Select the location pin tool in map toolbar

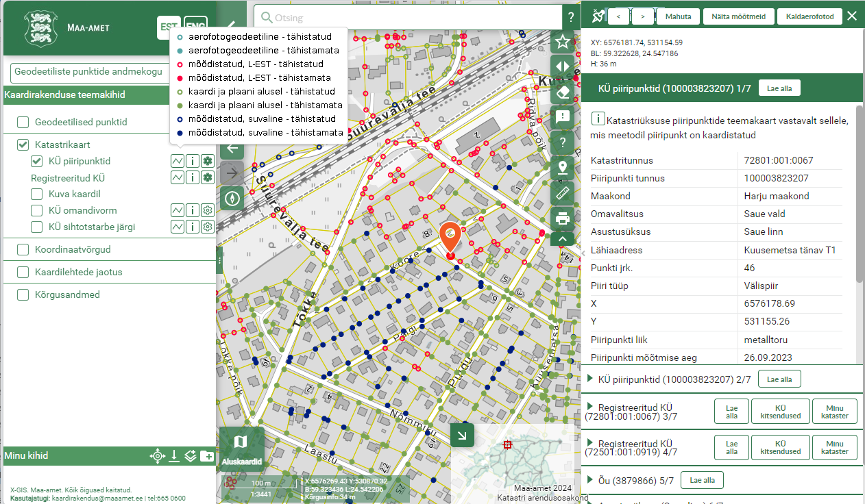point(563,168)
